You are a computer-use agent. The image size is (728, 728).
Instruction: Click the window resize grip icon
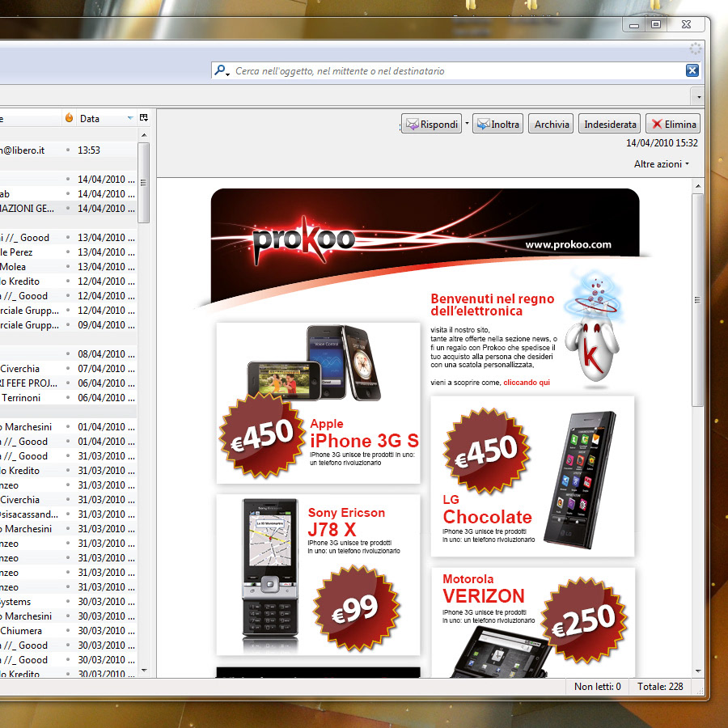(700, 691)
